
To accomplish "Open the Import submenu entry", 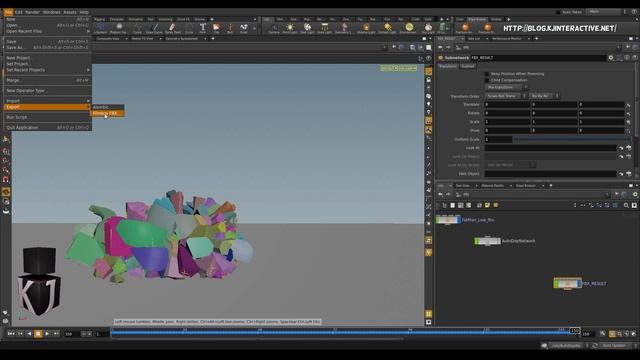I will pos(47,100).
